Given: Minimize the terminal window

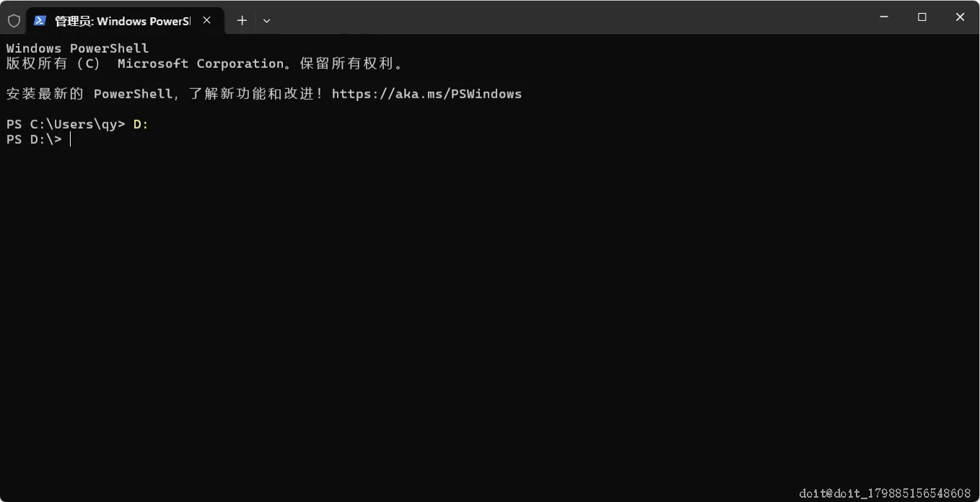Looking at the screenshot, I should click(884, 17).
